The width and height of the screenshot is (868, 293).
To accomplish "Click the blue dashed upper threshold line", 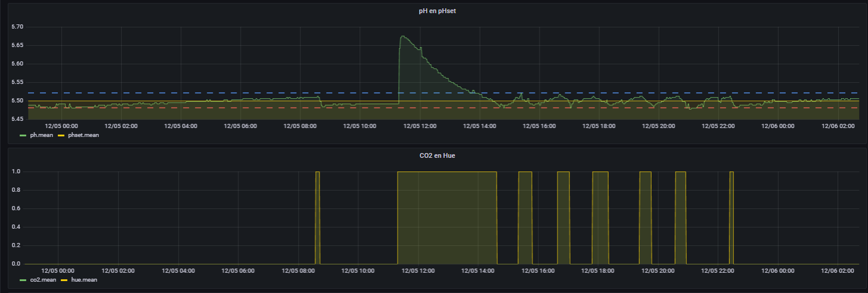I will pyautogui.click(x=179, y=93).
